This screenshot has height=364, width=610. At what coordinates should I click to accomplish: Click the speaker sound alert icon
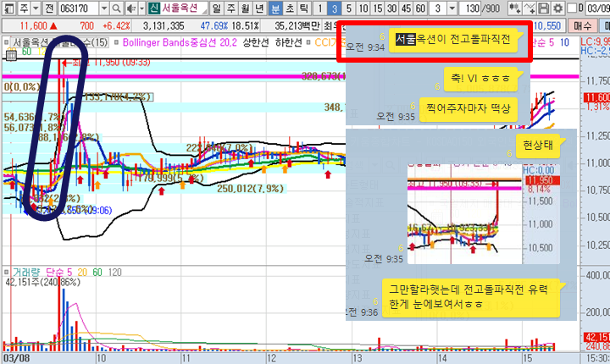[x=131, y=8]
